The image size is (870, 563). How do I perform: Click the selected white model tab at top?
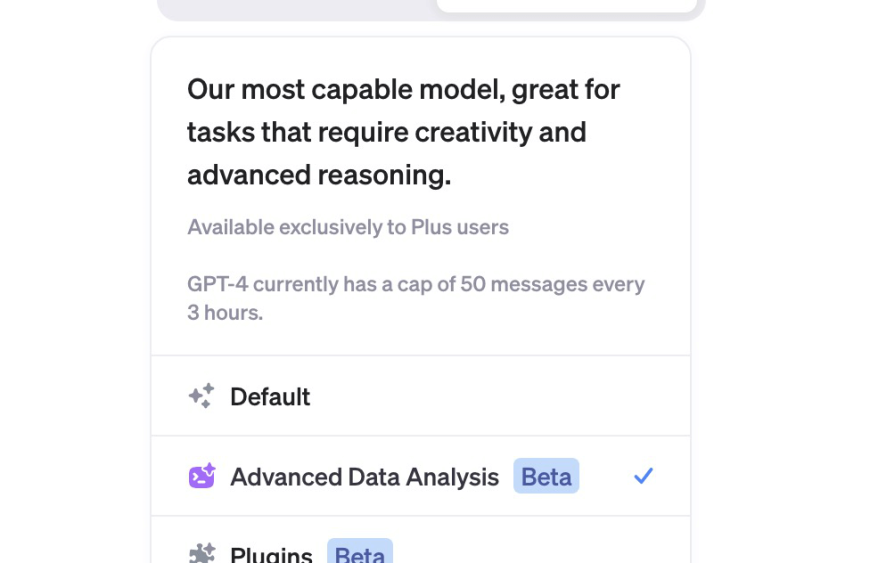click(567, 6)
